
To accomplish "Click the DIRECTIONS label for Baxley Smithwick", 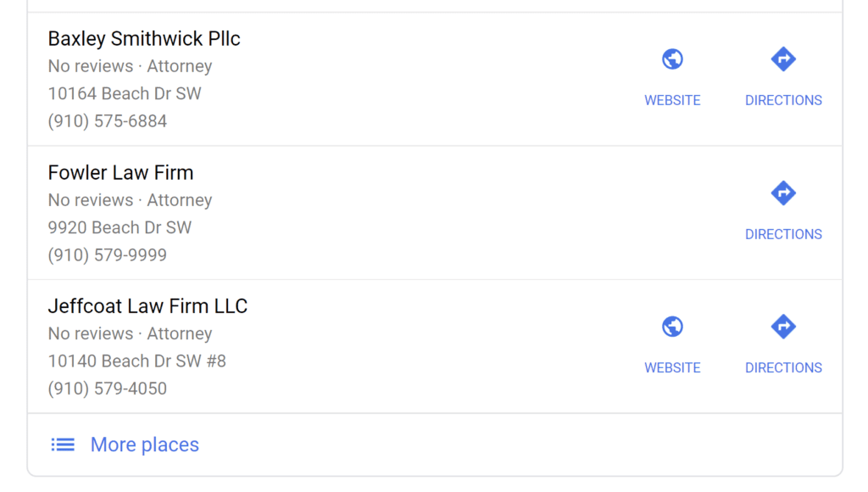I will 783,100.
